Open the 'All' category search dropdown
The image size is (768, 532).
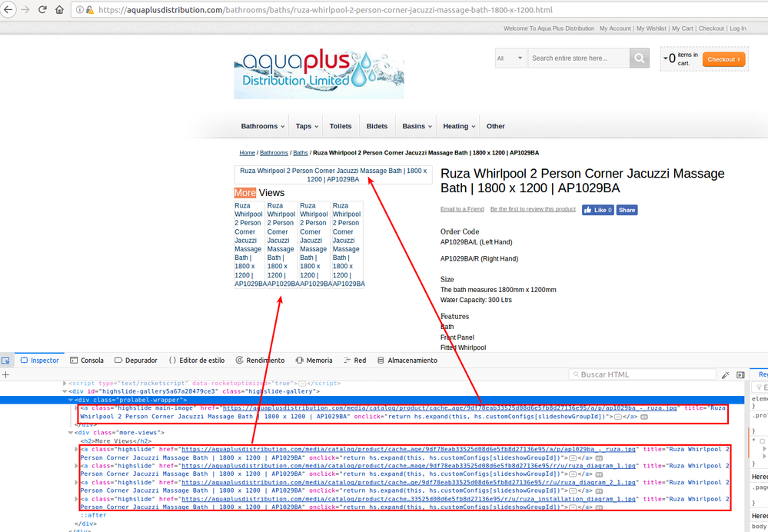(x=510, y=58)
